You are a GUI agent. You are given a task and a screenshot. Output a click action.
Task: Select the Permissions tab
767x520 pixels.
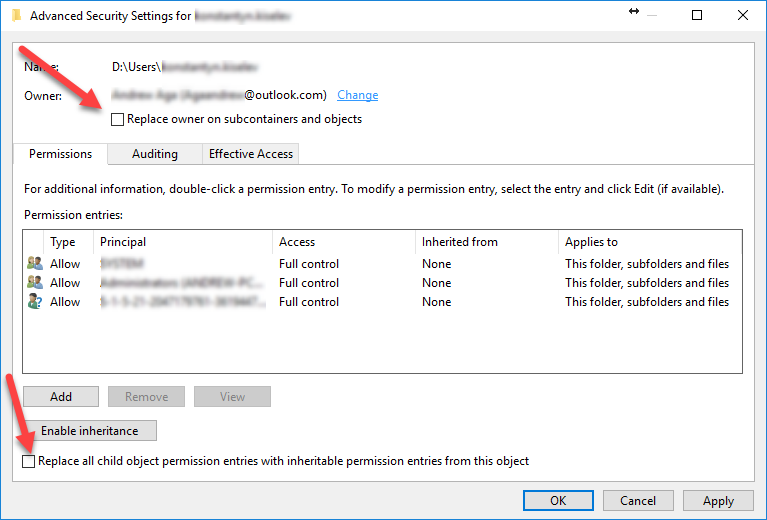(60, 154)
